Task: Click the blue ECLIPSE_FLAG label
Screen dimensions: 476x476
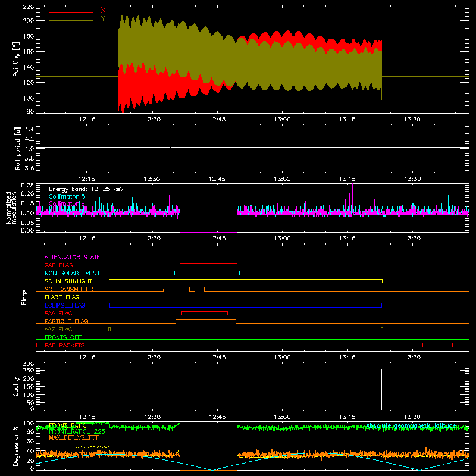Action: point(65,305)
